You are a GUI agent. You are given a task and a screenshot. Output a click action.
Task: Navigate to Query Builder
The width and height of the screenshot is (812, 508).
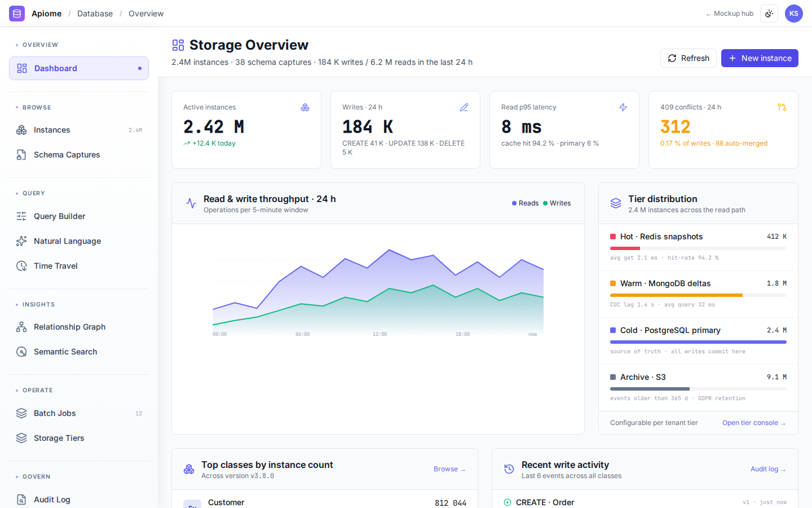point(79,216)
